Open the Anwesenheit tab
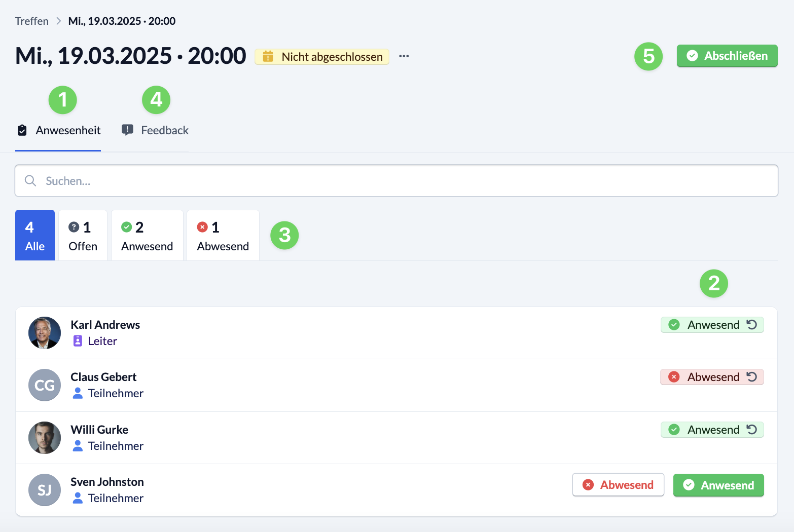 pyautogui.click(x=58, y=131)
